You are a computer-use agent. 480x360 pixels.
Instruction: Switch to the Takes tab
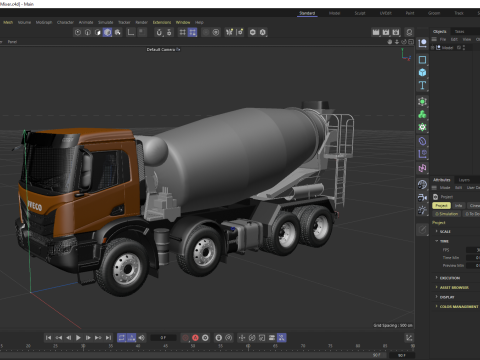point(459,31)
